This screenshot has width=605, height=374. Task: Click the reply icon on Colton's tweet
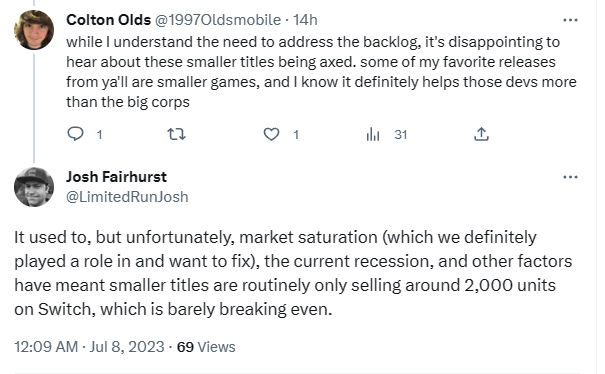tap(75, 134)
